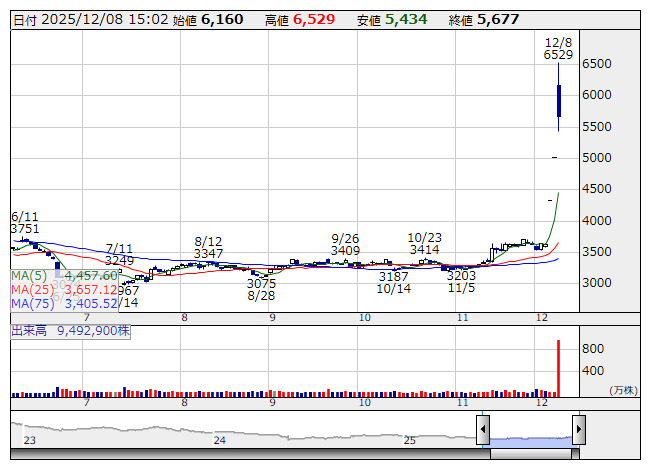
Task: Click the large blue 12/8 candlestick
Action: pyautogui.click(x=558, y=101)
